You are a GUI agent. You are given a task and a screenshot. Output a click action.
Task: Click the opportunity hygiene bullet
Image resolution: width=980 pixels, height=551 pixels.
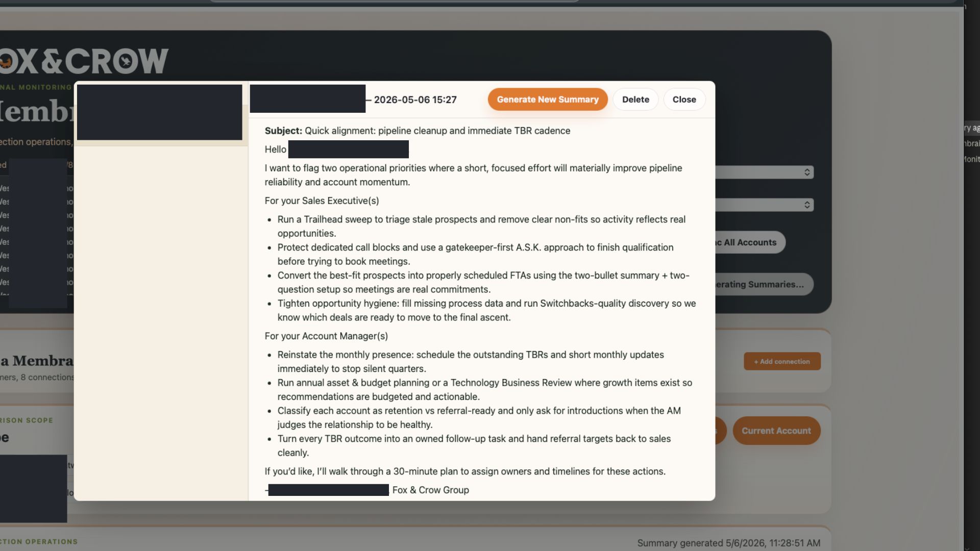point(486,310)
